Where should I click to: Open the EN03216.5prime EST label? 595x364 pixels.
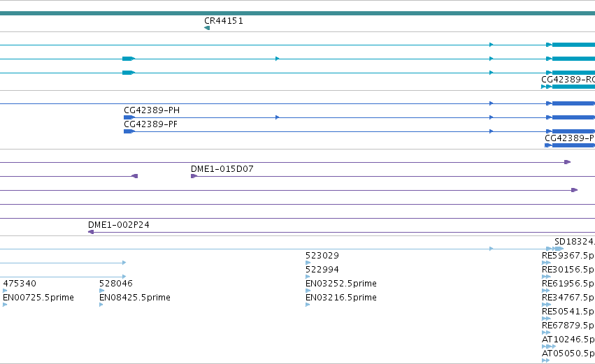coord(341,298)
